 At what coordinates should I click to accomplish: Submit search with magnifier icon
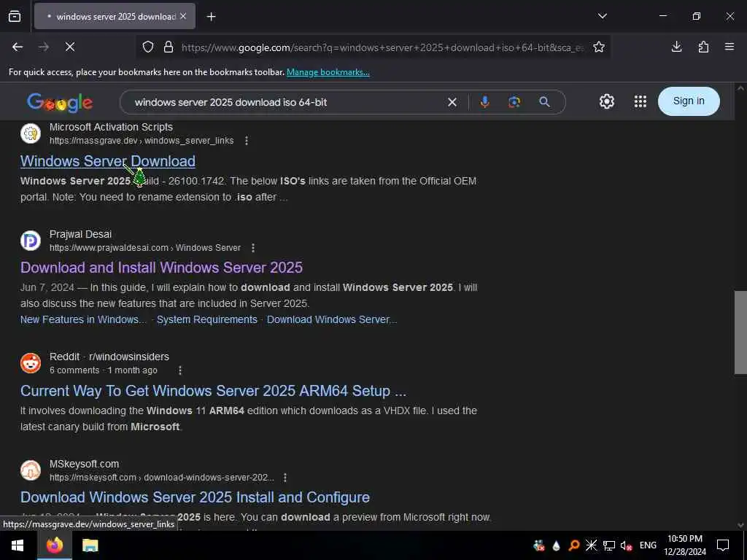click(x=544, y=102)
